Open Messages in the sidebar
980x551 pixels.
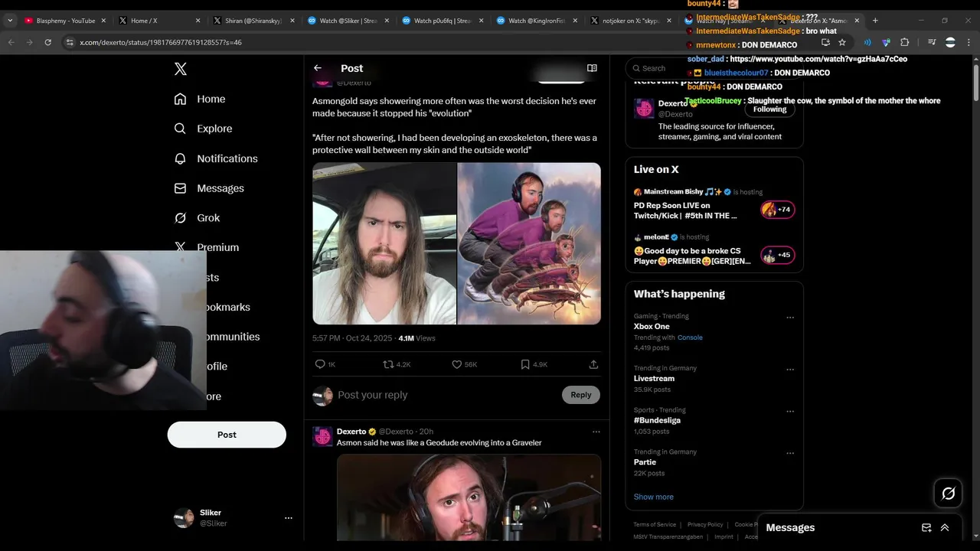point(209,188)
